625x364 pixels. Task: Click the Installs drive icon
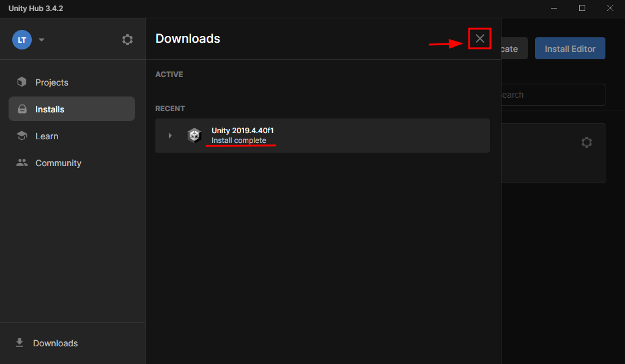click(x=22, y=109)
